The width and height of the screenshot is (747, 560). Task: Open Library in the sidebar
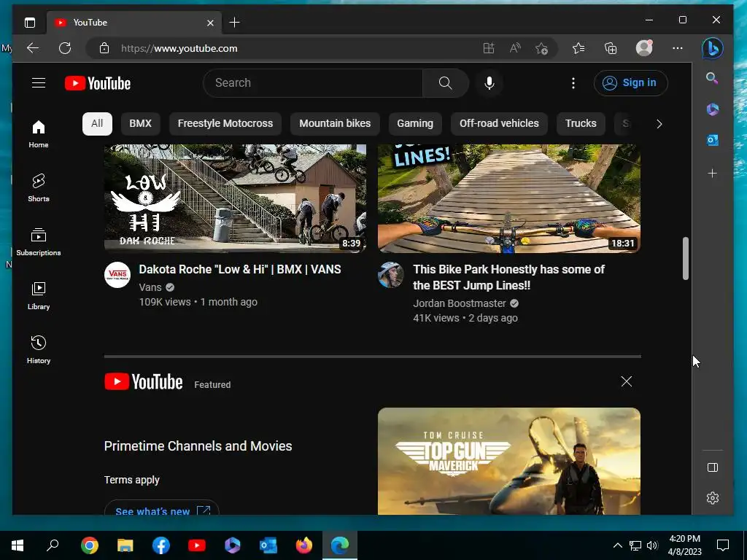coord(39,296)
